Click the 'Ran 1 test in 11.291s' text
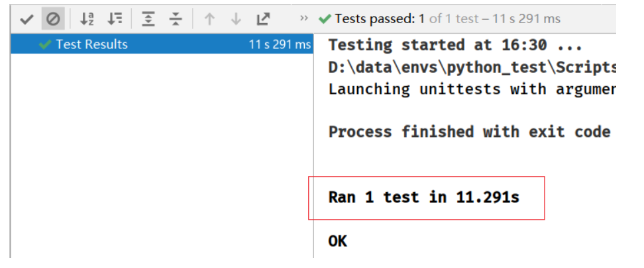Screen dimensions: 644x268 tap(423, 197)
